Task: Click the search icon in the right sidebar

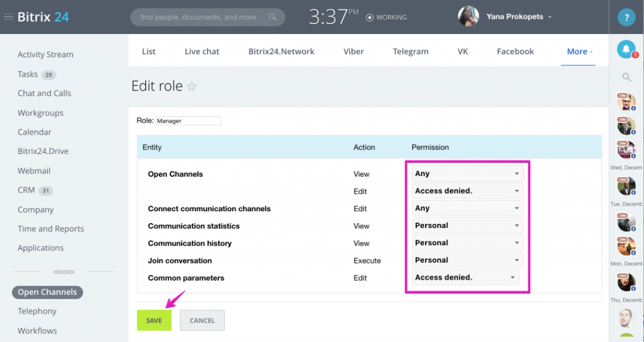Action: coord(626,77)
